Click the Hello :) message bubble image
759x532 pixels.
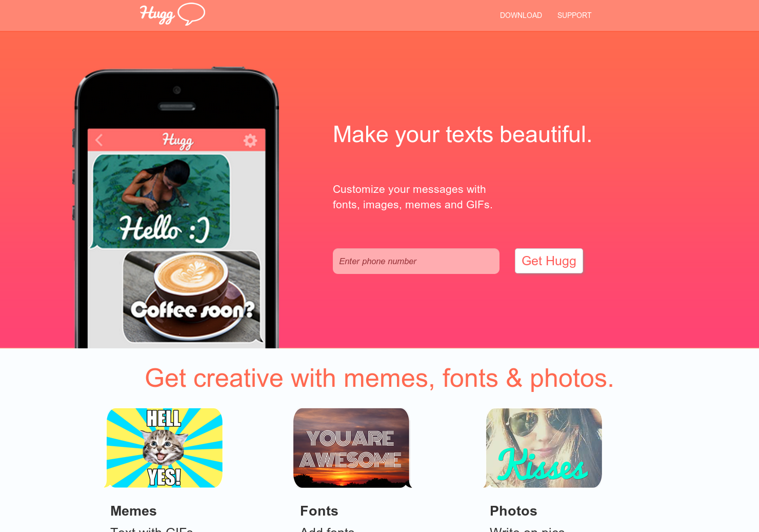coord(160,201)
